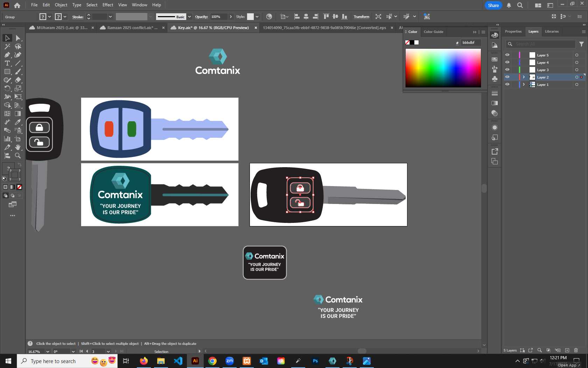Click the Share button
Image resolution: width=588 pixels, height=368 pixels.
coord(493,5)
